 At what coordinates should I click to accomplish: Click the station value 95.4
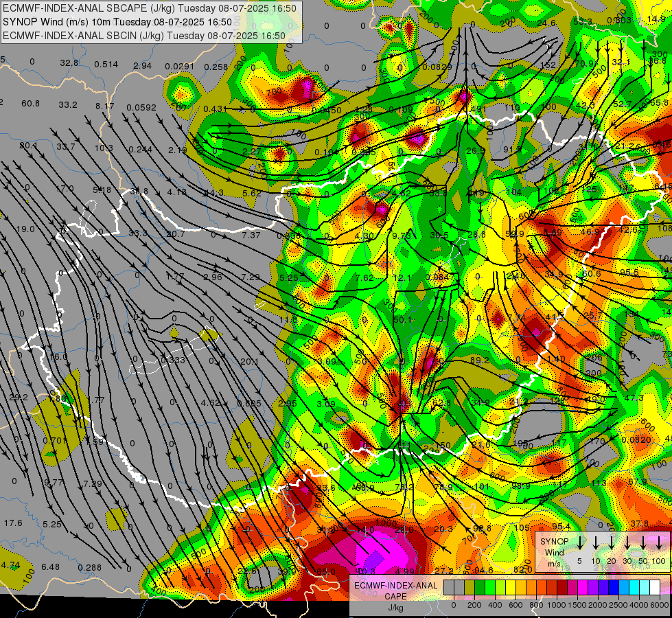point(561,526)
